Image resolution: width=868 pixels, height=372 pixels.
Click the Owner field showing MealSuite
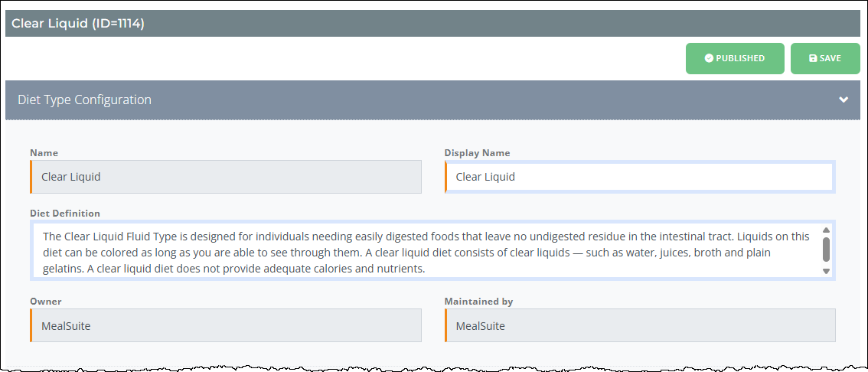[226, 325]
